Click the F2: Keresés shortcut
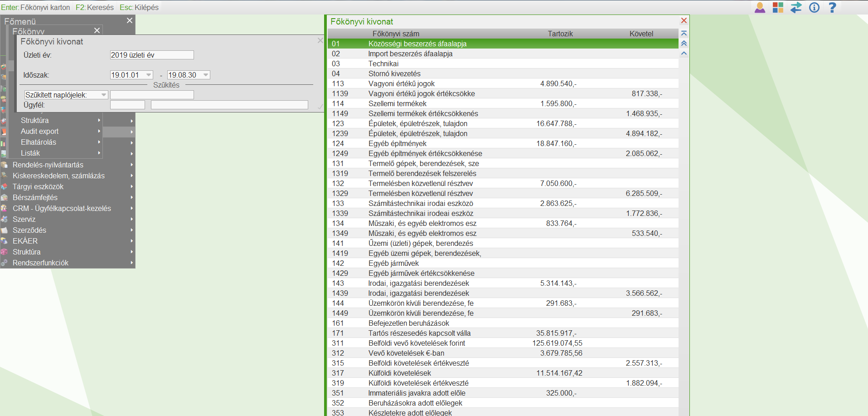 (x=95, y=7)
